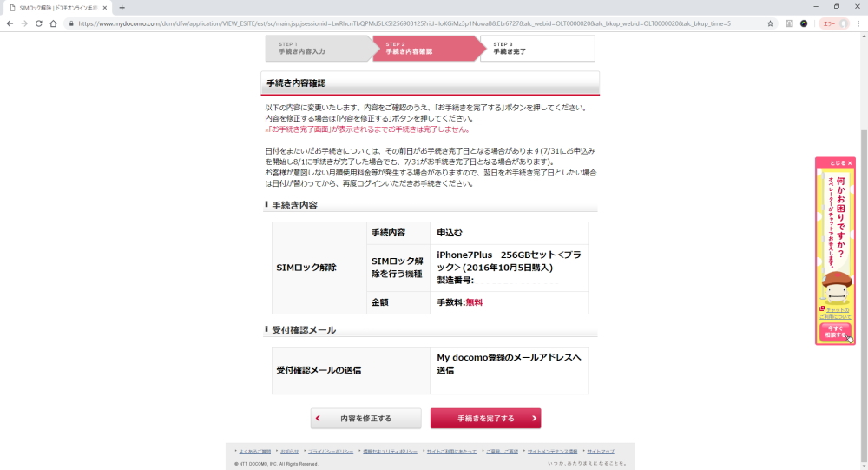The height and width of the screenshot is (470, 868).
Task: Open チャットのご利用について link
Action: (835, 313)
